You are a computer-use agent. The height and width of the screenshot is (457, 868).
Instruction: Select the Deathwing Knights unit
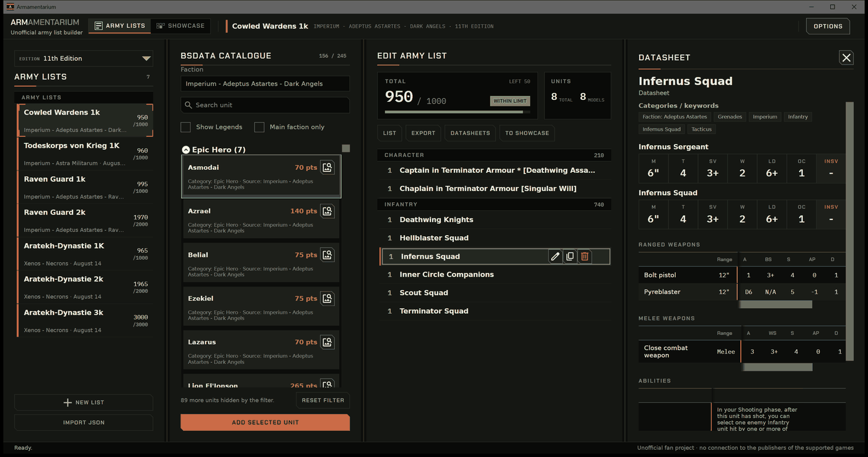pos(494,220)
